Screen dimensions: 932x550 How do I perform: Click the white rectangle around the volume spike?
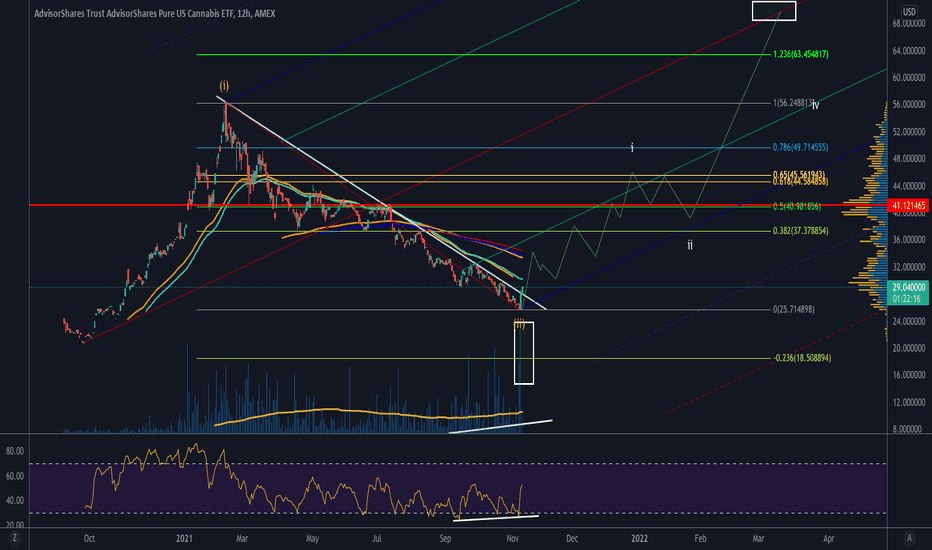click(524, 353)
